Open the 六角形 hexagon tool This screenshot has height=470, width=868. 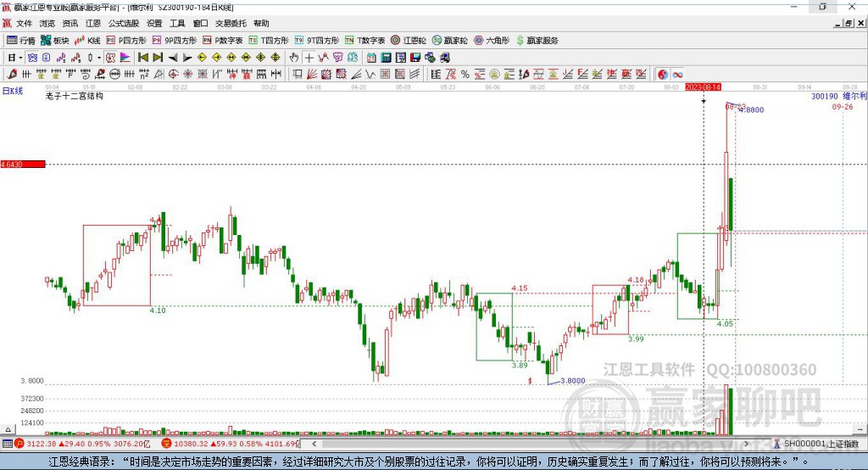(492, 41)
